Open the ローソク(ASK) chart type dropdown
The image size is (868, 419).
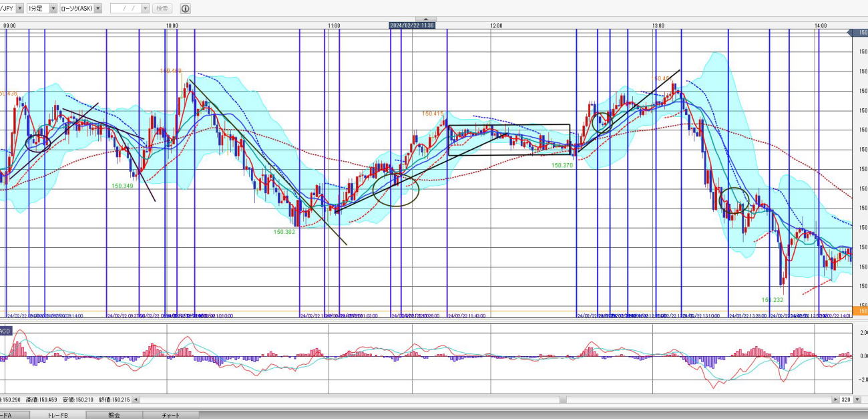pyautogui.click(x=98, y=9)
